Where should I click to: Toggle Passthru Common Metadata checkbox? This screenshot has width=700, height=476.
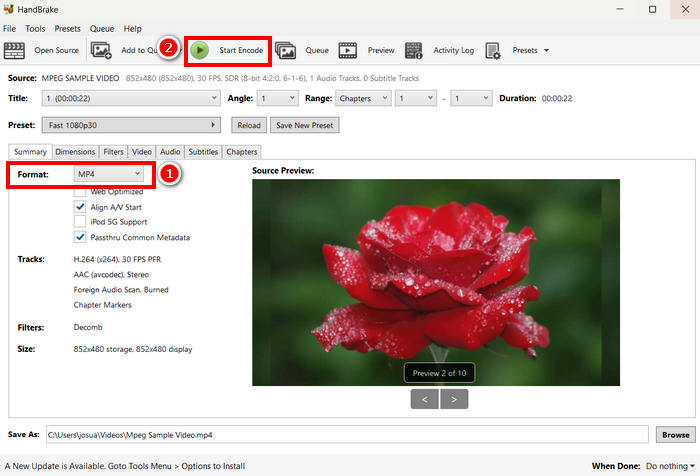80,238
